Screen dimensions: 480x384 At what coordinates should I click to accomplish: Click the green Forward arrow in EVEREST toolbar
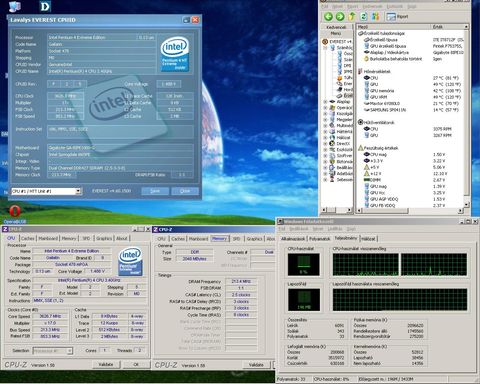[340, 16]
